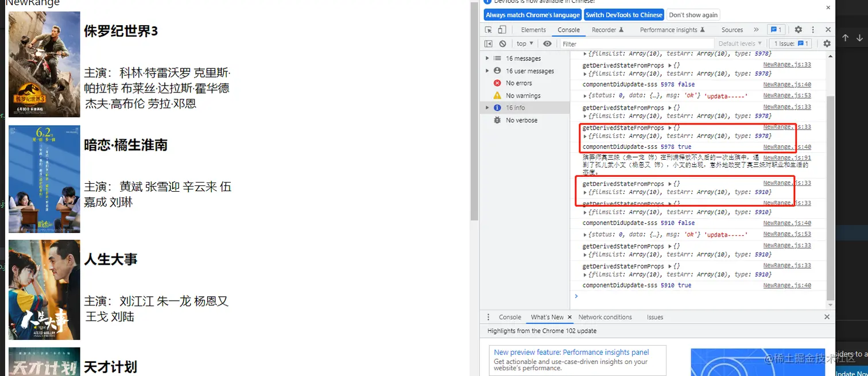Open the DevTools three-dot customize menu
Viewport: 868px width, 376px height.
813,30
